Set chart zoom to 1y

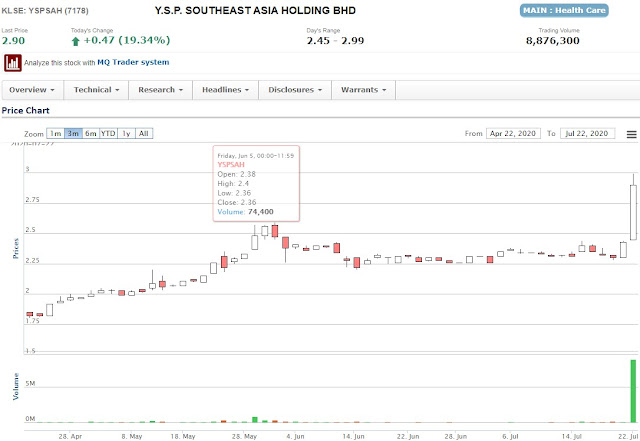click(126, 134)
